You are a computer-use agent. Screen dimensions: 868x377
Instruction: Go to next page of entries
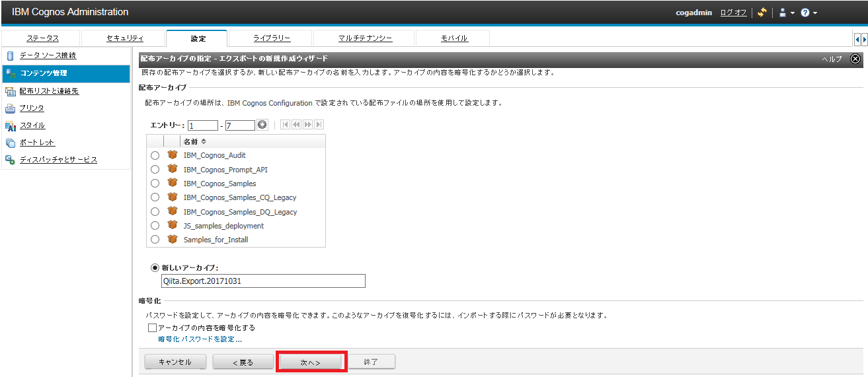307,124
